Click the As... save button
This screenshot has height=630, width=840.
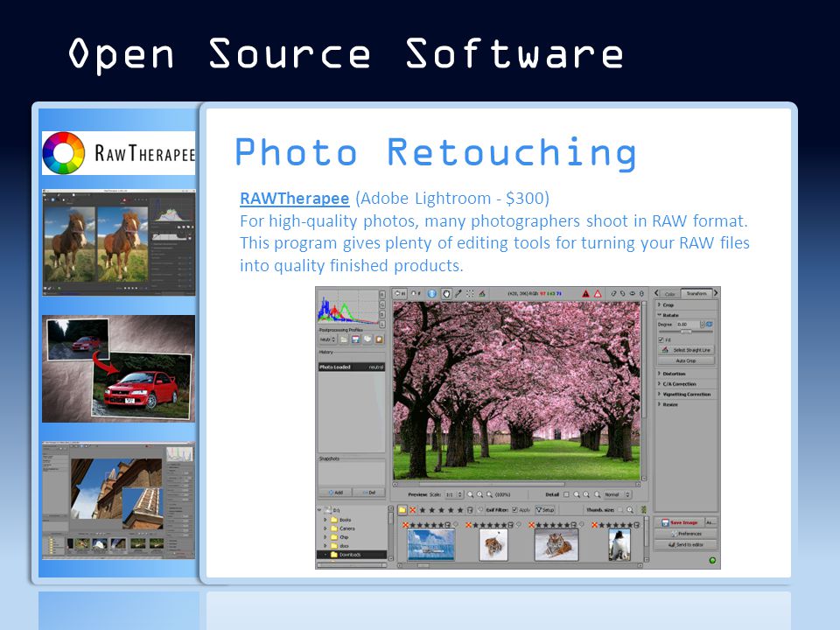click(x=710, y=522)
